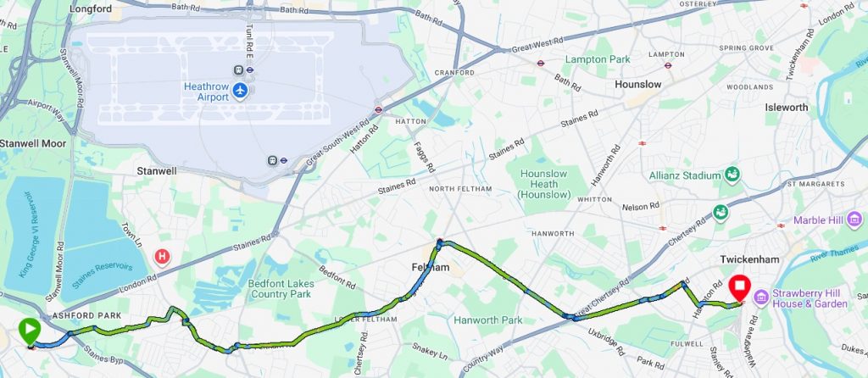Click the route waypoint near Great Chertsey Rd
This screenshot has width=868, height=378.
pos(569,317)
